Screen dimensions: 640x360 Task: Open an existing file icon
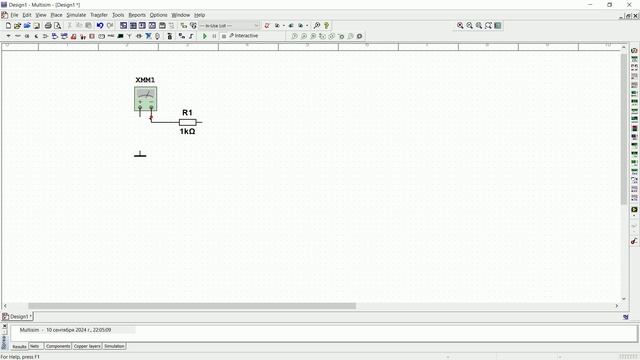click(x=17, y=25)
